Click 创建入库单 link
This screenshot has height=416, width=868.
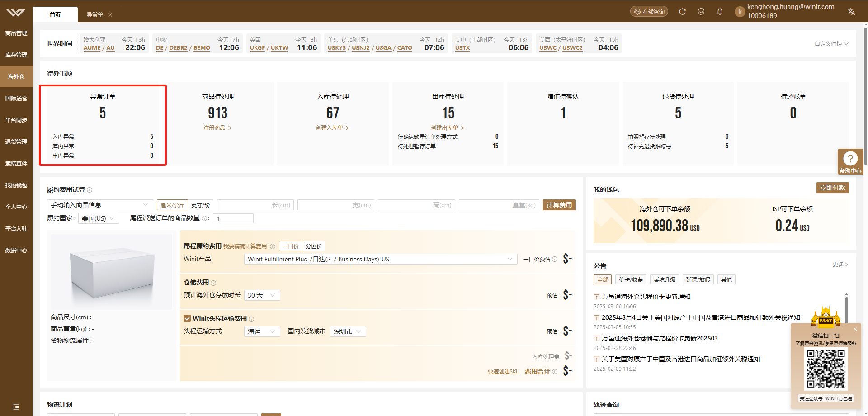point(332,128)
